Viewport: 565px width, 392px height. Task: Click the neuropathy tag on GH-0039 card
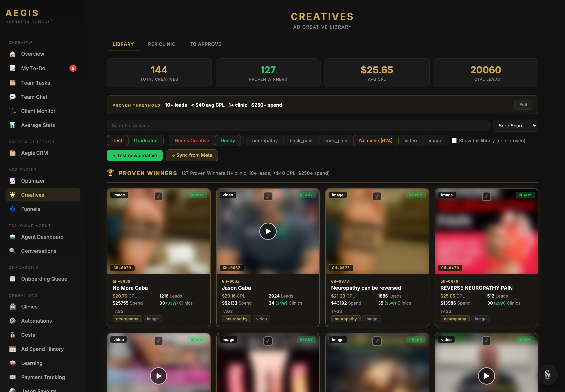[x=127, y=319]
